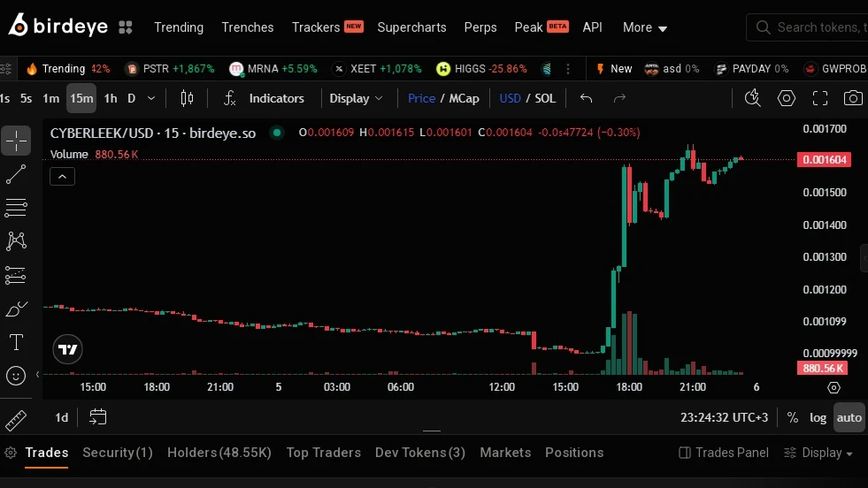Toggle percent price scale
868x488 pixels.
point(793,418)
